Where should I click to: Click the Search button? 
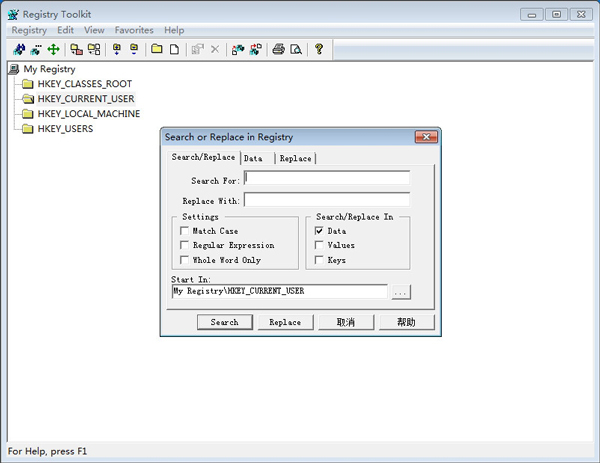225,322
